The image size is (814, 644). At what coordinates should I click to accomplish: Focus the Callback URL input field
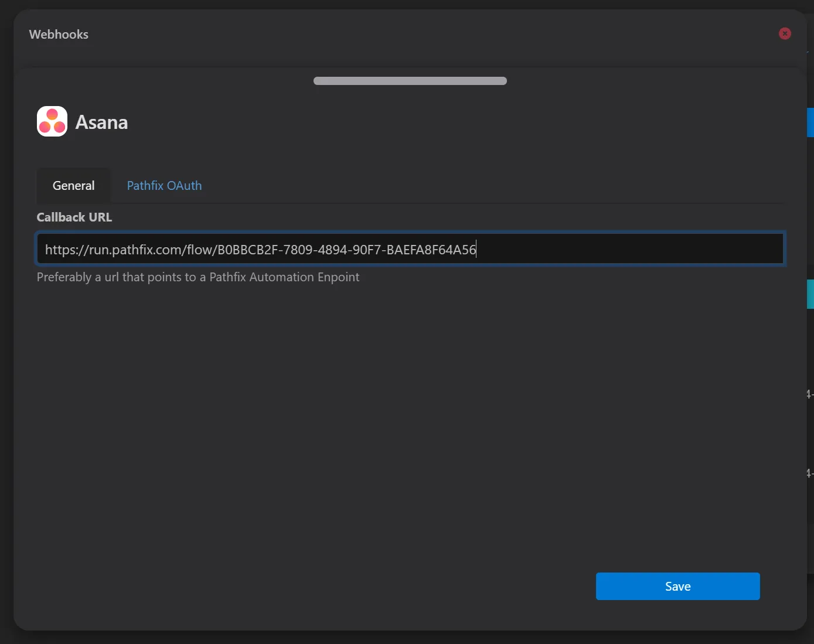point(410,249)
